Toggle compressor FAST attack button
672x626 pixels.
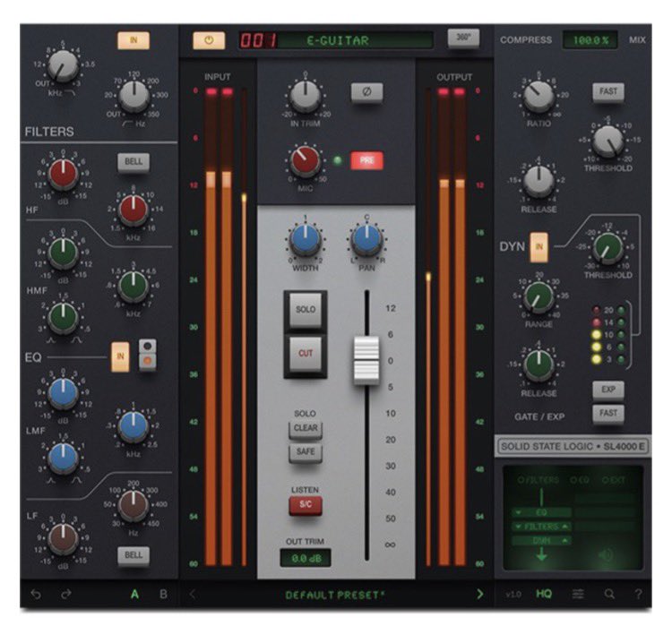[x=608, y=91]
